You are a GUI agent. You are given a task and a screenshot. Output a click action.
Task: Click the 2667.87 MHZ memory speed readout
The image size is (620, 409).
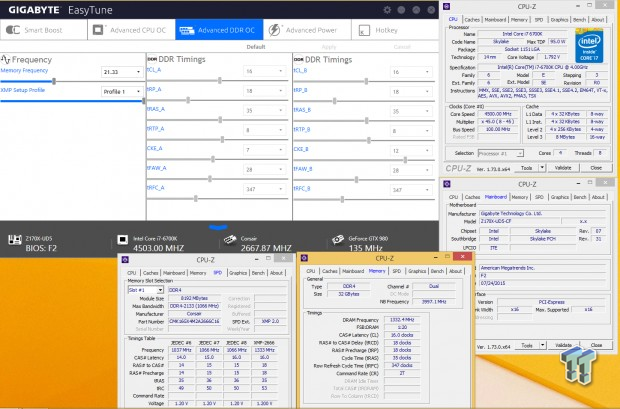point(266,248)
